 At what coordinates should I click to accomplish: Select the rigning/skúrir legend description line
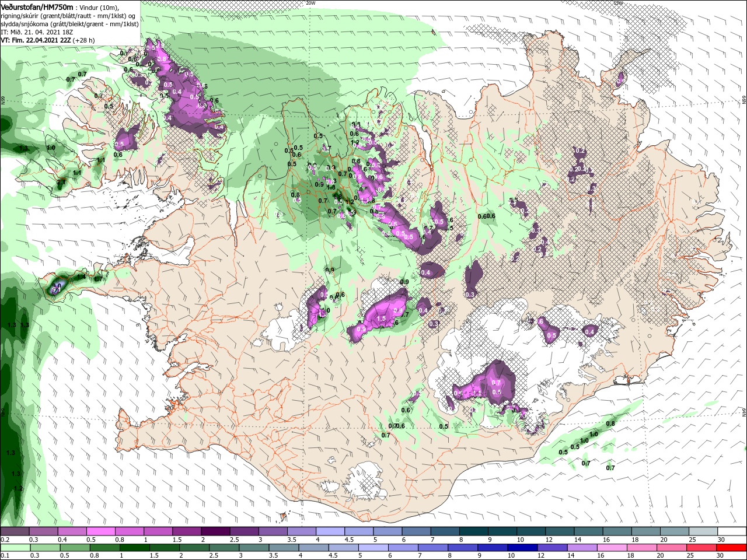[68, 15]
